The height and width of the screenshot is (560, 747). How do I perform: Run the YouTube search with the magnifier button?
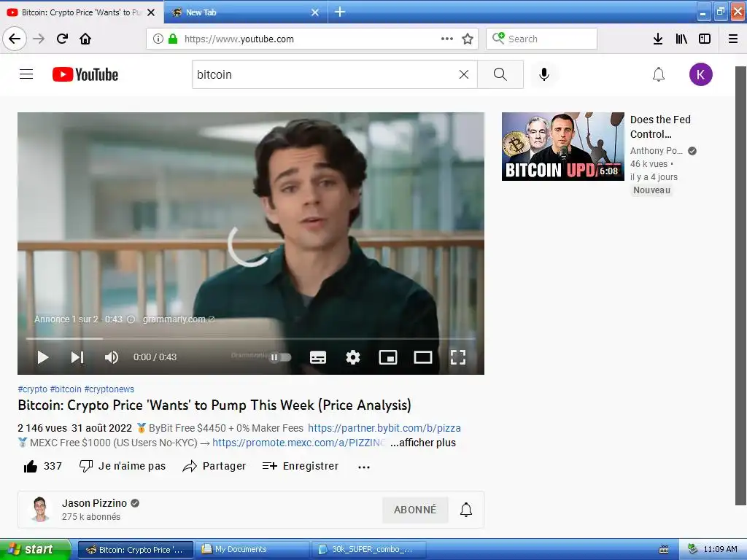pos(500,74)
